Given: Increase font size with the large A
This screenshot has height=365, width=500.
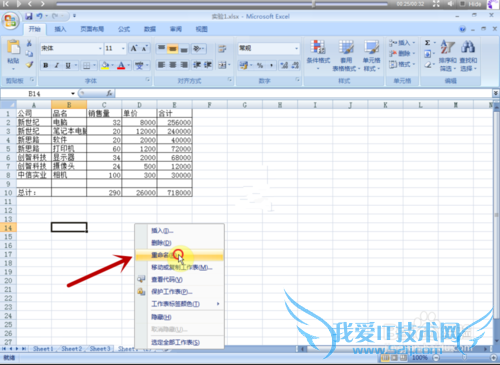Looking at the screenshot, I should pos(134,49).
